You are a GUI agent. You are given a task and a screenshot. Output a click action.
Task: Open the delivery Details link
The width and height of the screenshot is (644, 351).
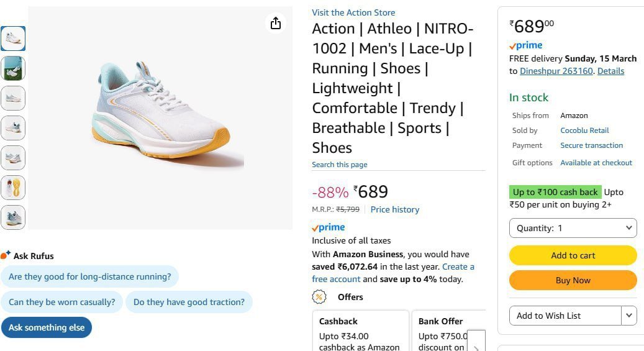(x=610, y=71)
